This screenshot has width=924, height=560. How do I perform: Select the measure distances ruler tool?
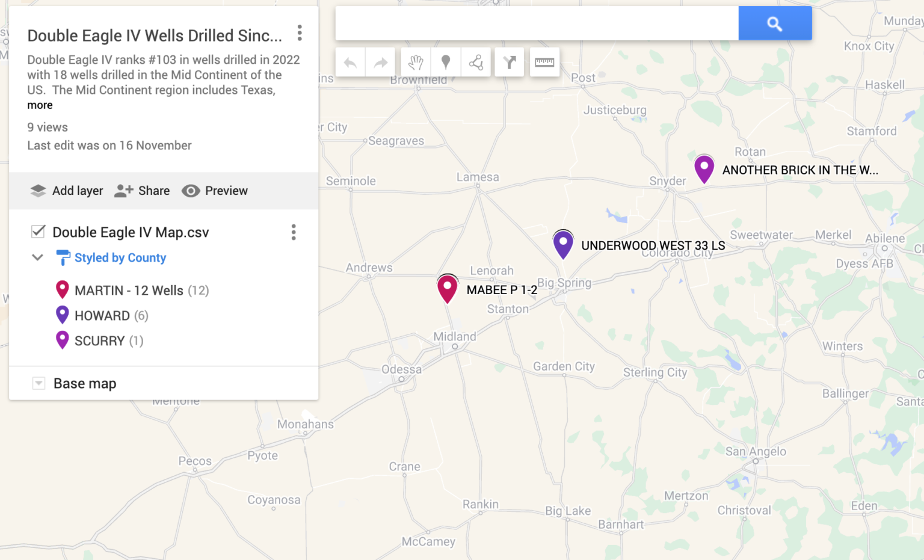(544, 63)
